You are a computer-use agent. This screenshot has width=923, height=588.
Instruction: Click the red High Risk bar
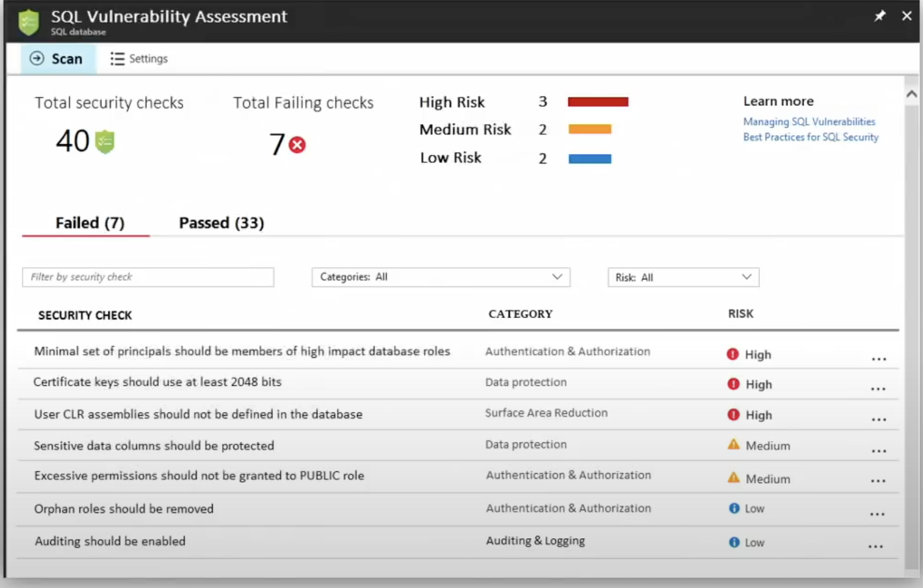(x=598, y=102)
